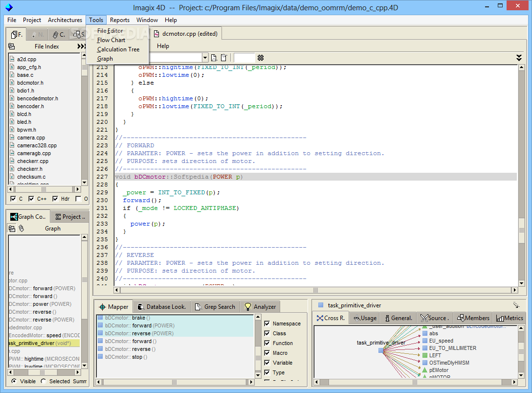Select the Selected radio button

pos(44,381)
